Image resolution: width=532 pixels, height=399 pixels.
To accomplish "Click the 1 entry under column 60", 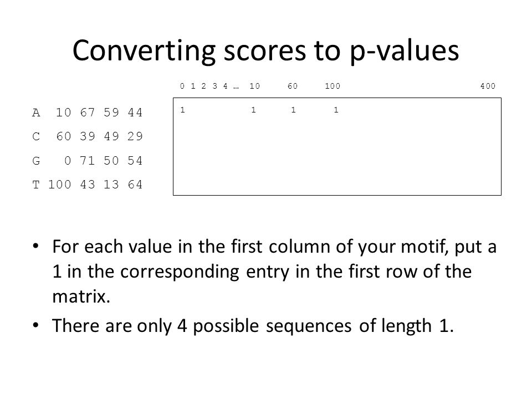I will click(x=294, y=110).
